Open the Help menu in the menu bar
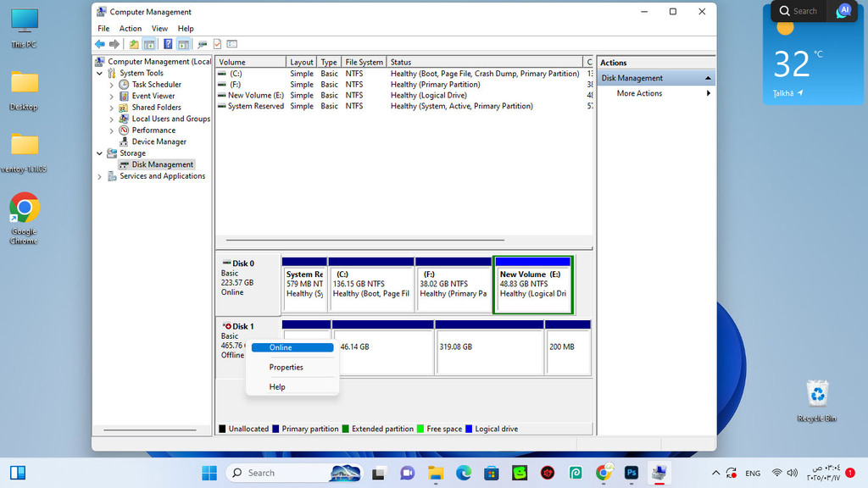This screenshot has width=868, height=488. pyautogui.click(x=186, y=29)
